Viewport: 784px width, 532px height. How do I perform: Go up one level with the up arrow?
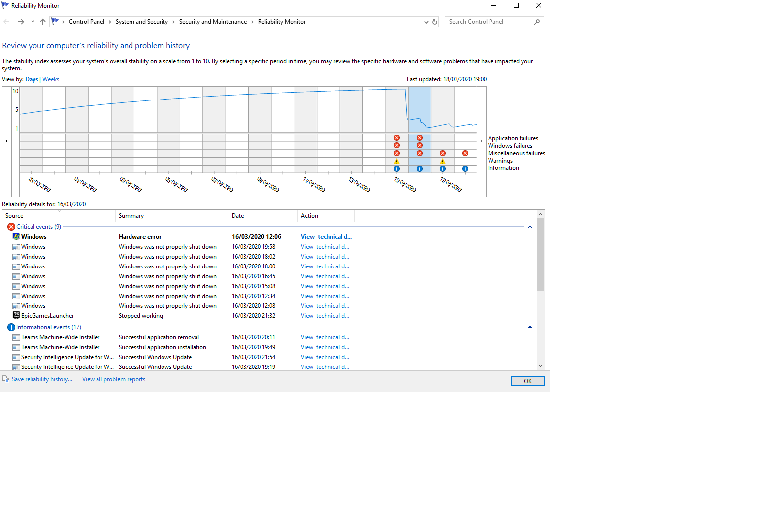(43, 22)
